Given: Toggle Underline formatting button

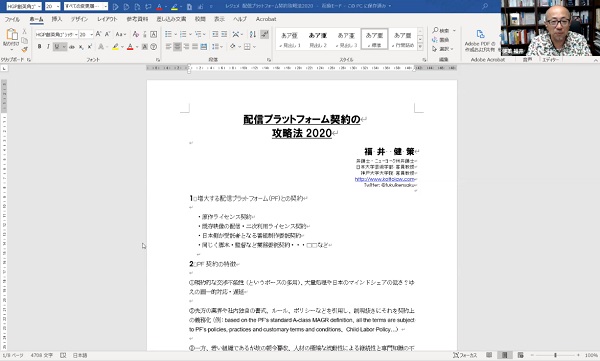Looking at the screenshot, I should tap(57, 47).
